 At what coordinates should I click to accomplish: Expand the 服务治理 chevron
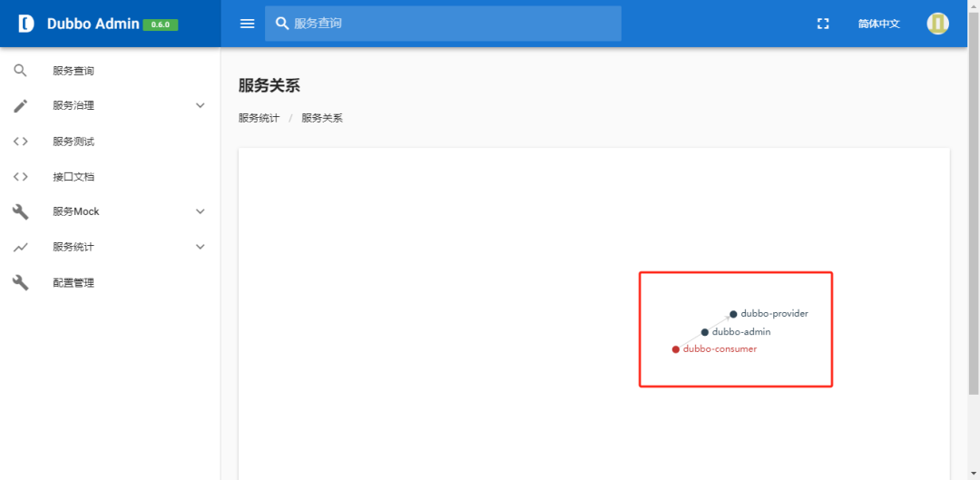pyautogui.click(x=200, y=105)
